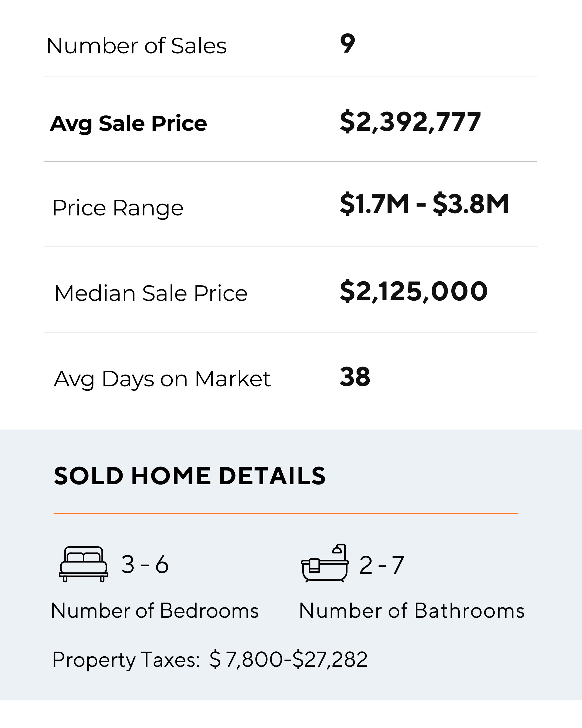The width and height of the screenshot is (582, 728).
Task: Click the number of sales value 9
Action: point(348,44)
